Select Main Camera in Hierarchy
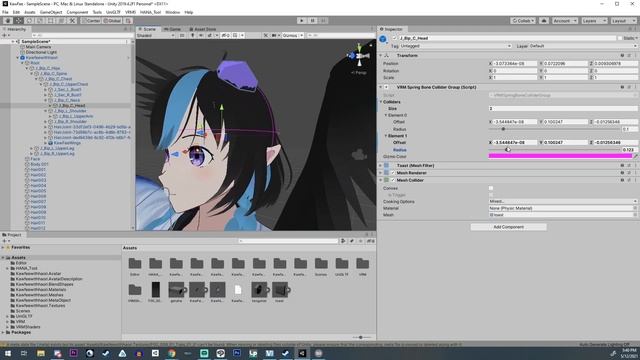 pos(38,47)
